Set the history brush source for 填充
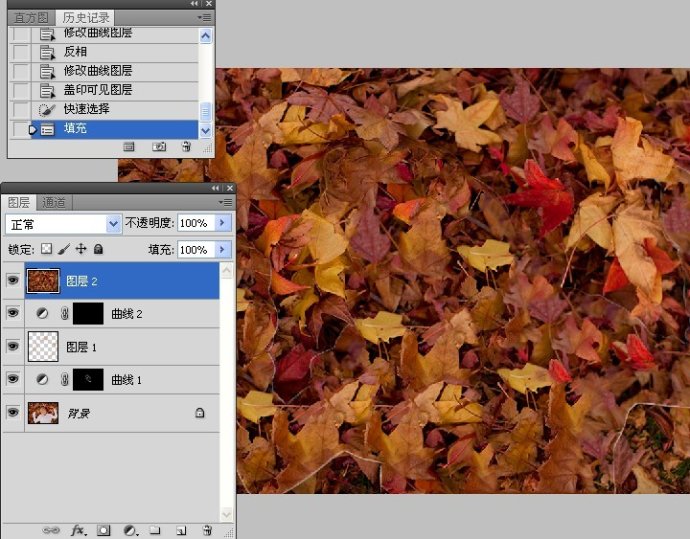 (21, 129)
